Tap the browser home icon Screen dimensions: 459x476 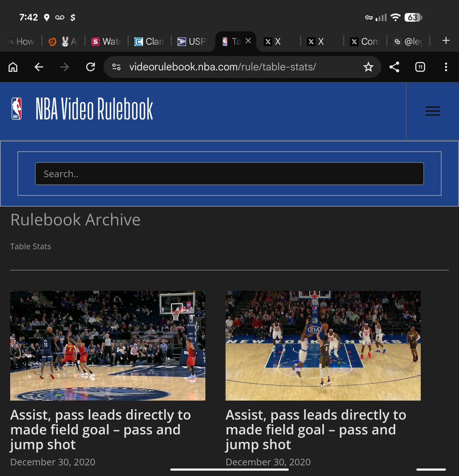pos(13,67)
